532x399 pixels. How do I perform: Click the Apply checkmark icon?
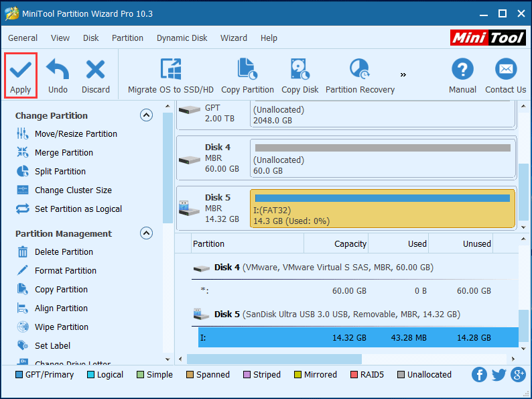(21, 69)
